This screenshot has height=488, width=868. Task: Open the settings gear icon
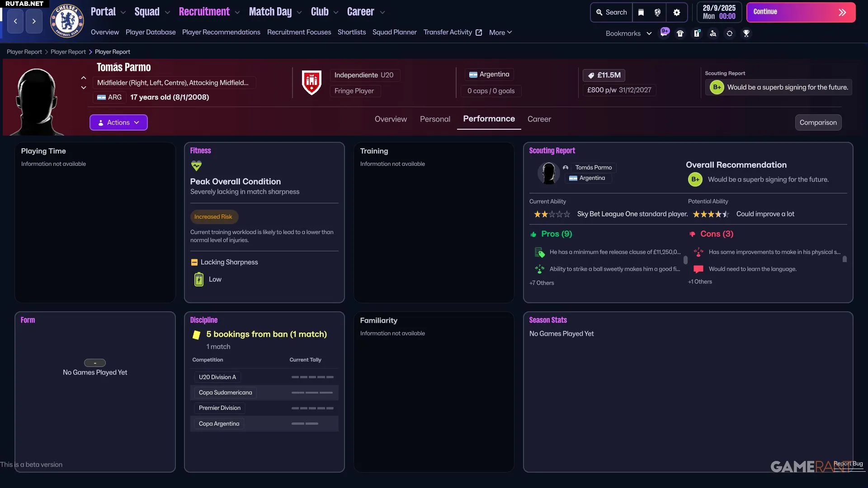point(677,13)
